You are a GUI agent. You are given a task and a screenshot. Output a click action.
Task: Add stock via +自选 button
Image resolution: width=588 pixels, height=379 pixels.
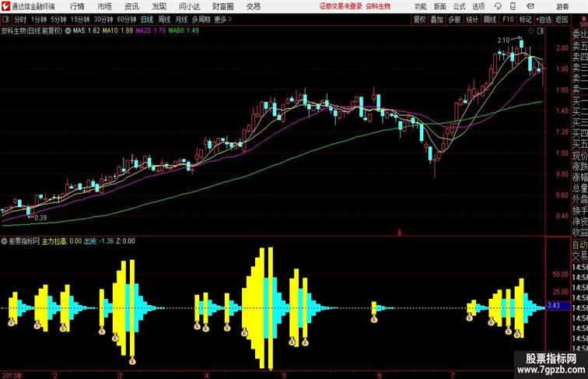coord(544,19)
